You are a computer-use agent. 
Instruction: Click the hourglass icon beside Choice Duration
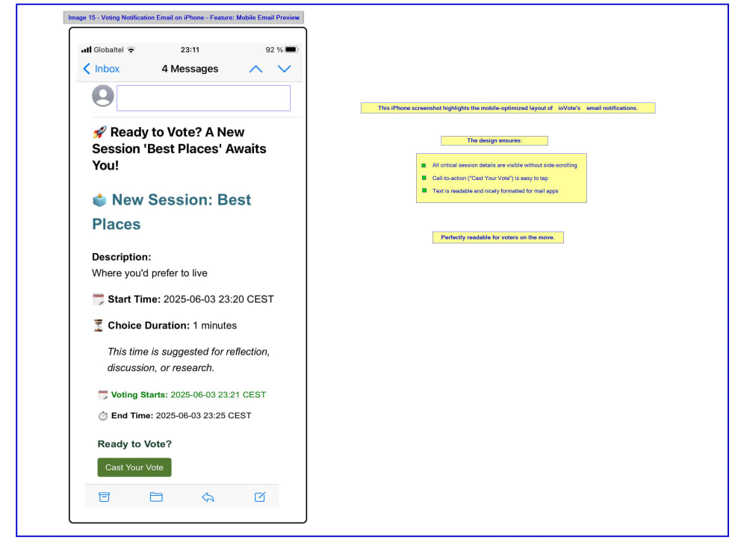coord(98,326)
